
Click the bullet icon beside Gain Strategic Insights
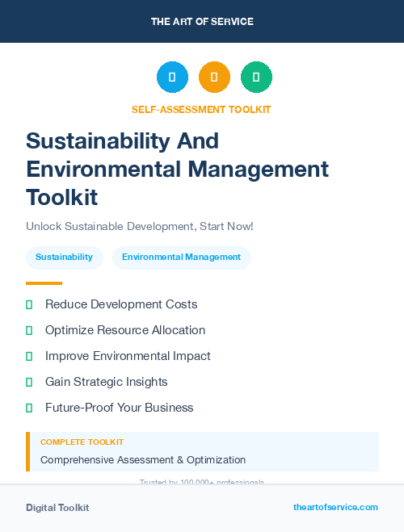click(x=29, y=382)
